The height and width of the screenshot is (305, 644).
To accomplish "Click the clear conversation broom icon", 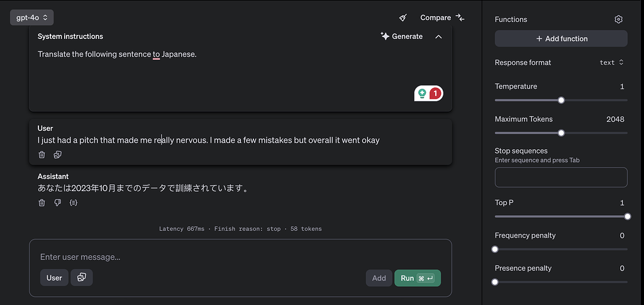I will coord(403,18).
